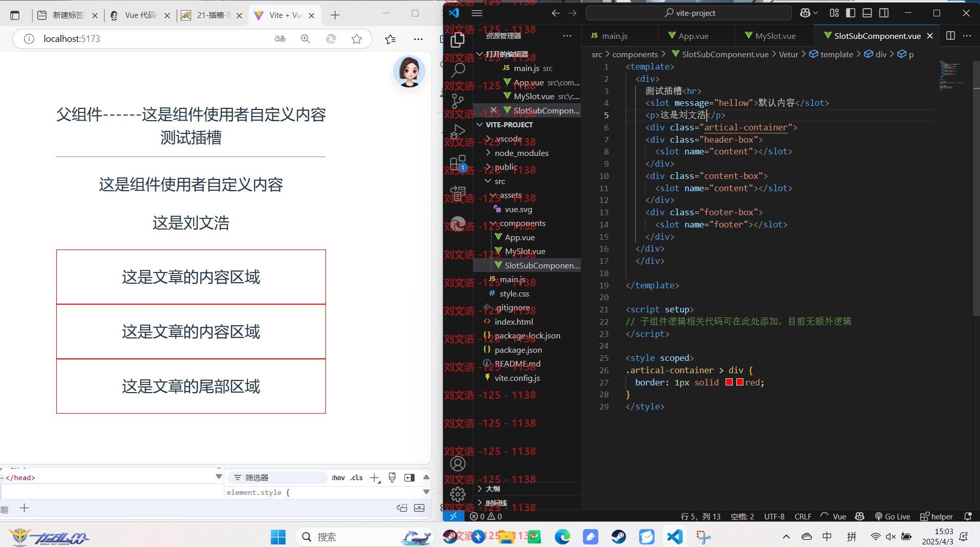980x547 pixels.
Task: Toggle .cls class editor in DevTools
Action: coord(357,477)
